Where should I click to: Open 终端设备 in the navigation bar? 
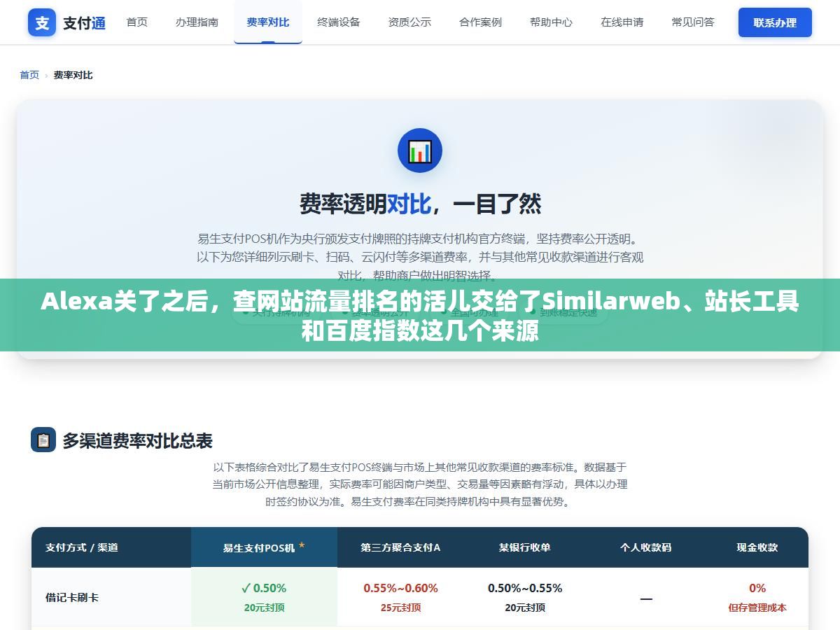339,22
